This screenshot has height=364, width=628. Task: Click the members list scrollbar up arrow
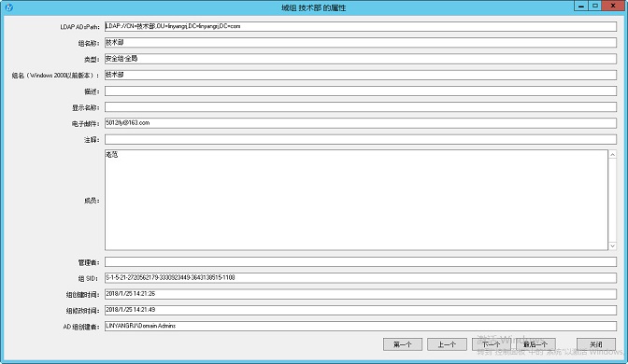point(612,155)
